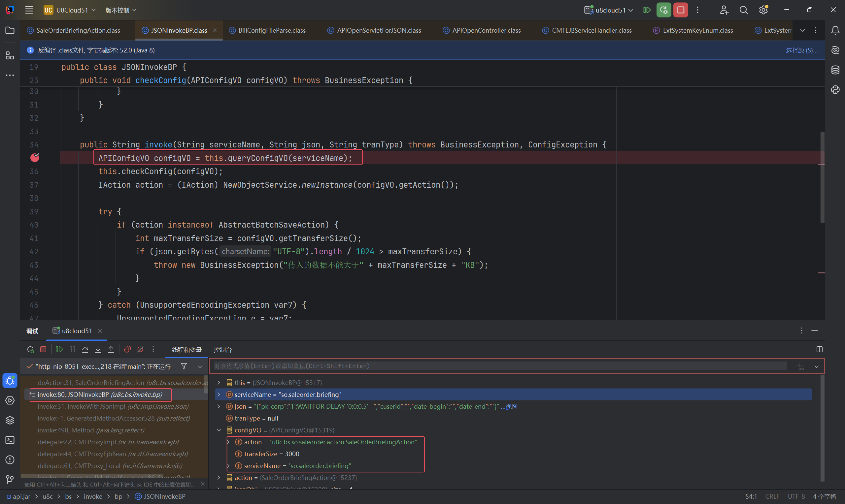Click Pause Program in debug toolbar
845x504 pixels.
pyautogui.click(x=72, y=350)
